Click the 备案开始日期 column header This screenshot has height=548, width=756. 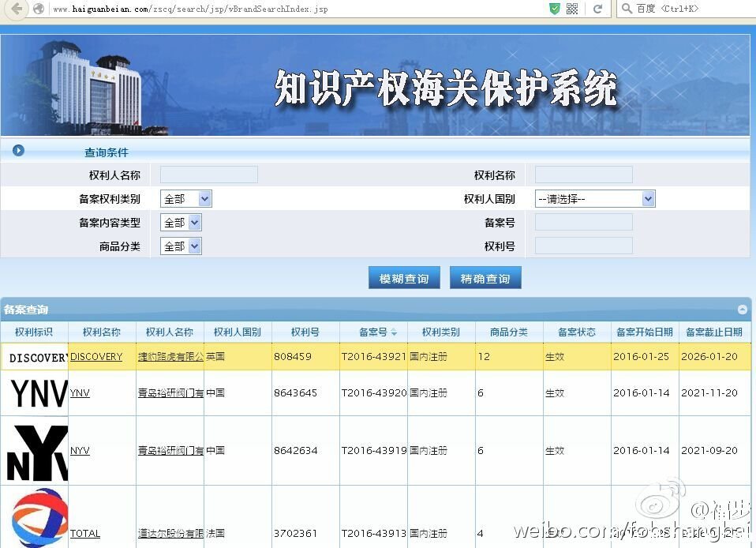click(645, 332)
